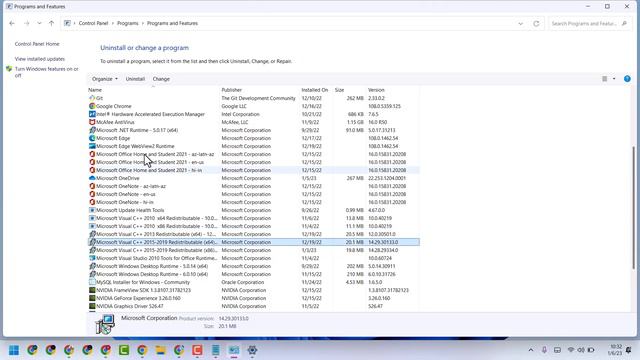Click in the Search Programs and Features box
The width and height of the screenshot is (640, 360).
pyautogui.click(x=589, y=24)
